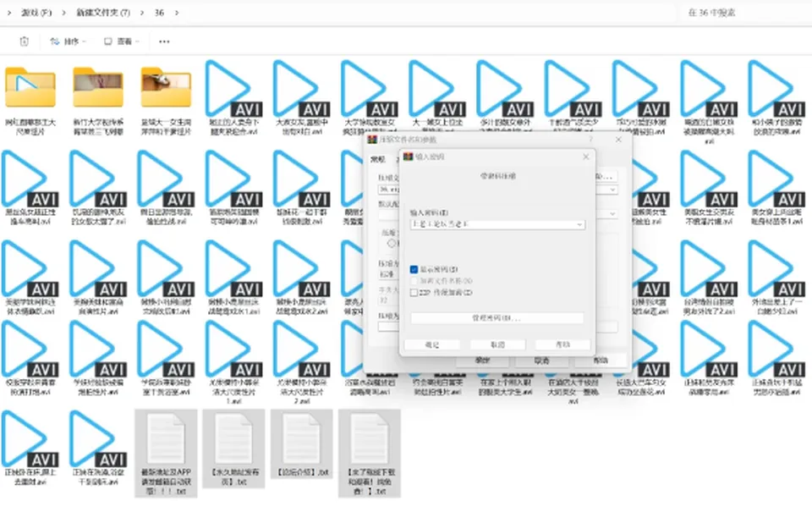The width and height of the screenshot is (812, 523).
Task: Open the three-dot more options menu
Action: 164,41
